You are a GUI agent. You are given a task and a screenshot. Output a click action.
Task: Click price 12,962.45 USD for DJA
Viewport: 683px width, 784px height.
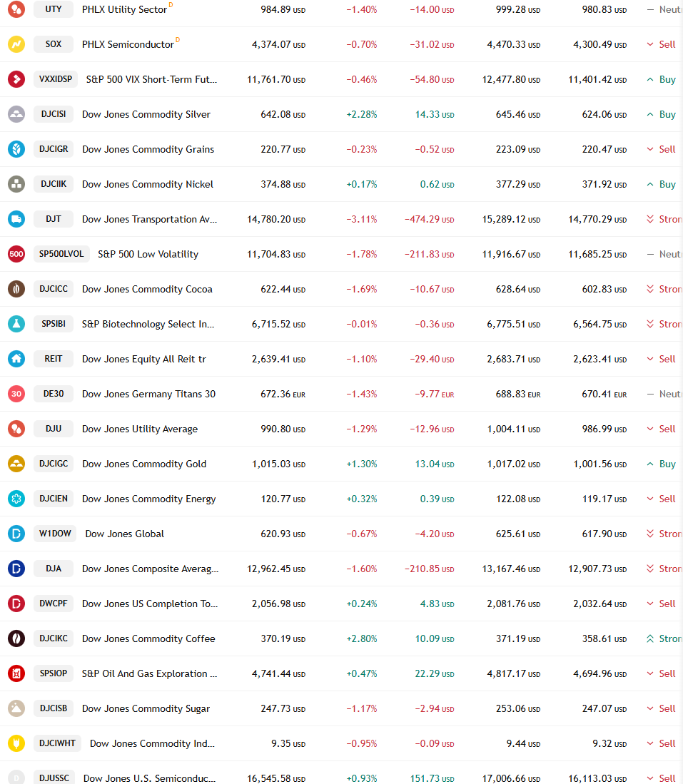pos(276,569)
